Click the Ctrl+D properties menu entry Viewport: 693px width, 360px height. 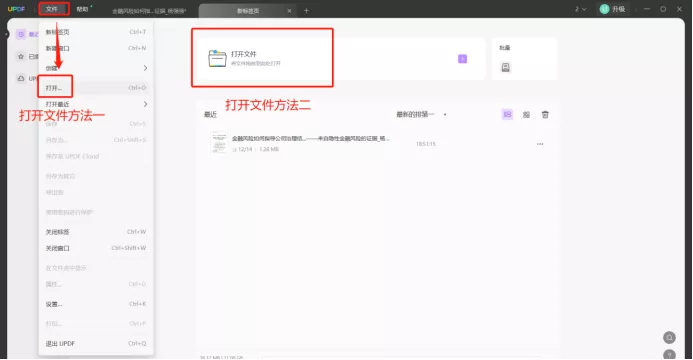click(95, 284)
